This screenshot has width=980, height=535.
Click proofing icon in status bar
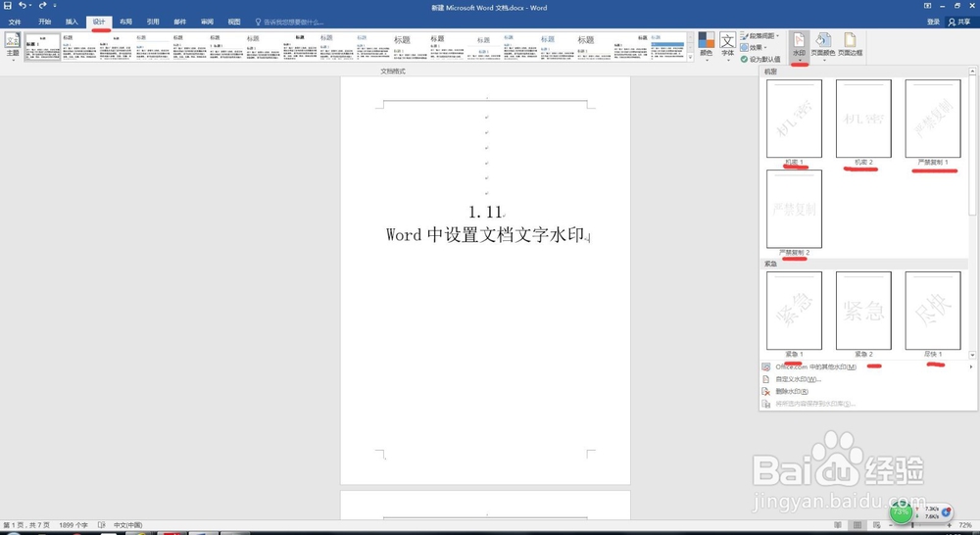tap(101, 525)
